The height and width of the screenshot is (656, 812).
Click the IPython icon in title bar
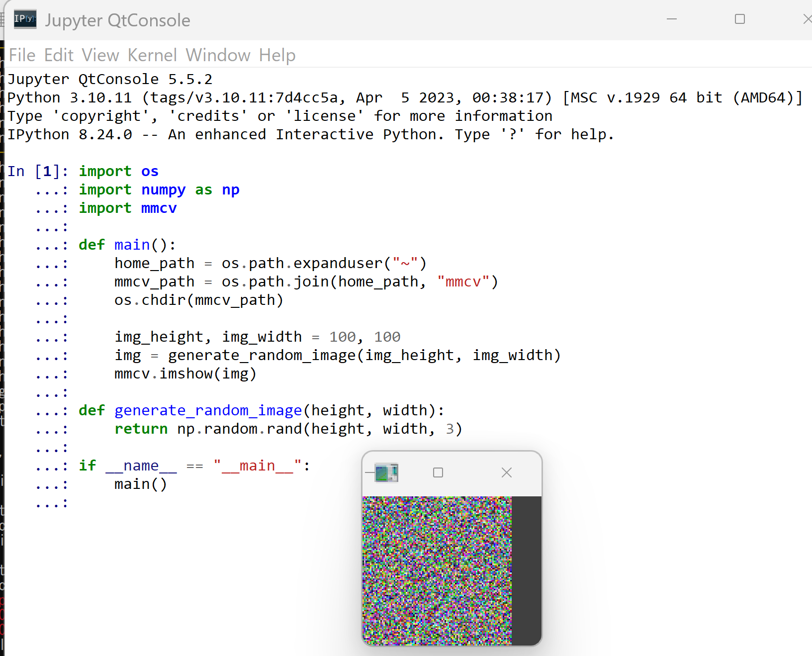(x=25, y=19)
